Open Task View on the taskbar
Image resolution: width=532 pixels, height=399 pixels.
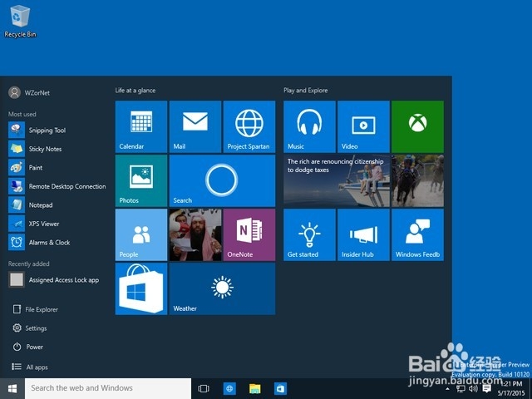tap(204, 388)
